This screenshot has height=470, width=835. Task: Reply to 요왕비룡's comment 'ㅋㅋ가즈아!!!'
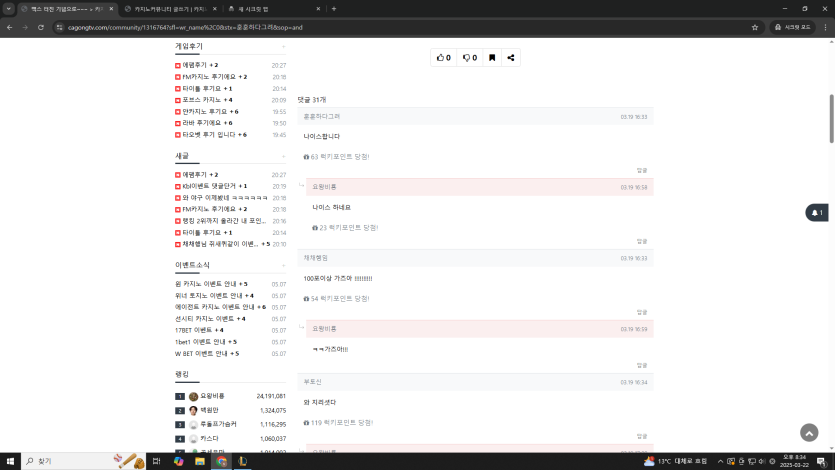(x=642, y=365)
